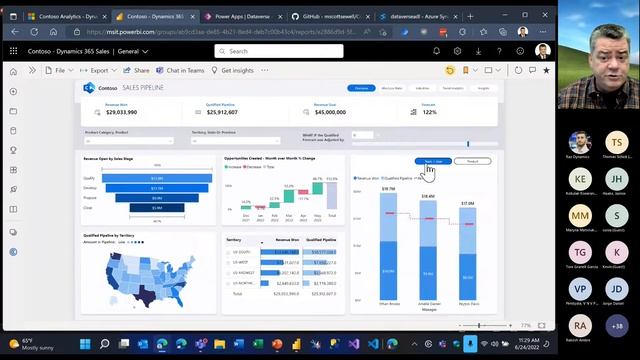Open Windows Start menu
Screen dimensions: 640x360
coord(85,344)
